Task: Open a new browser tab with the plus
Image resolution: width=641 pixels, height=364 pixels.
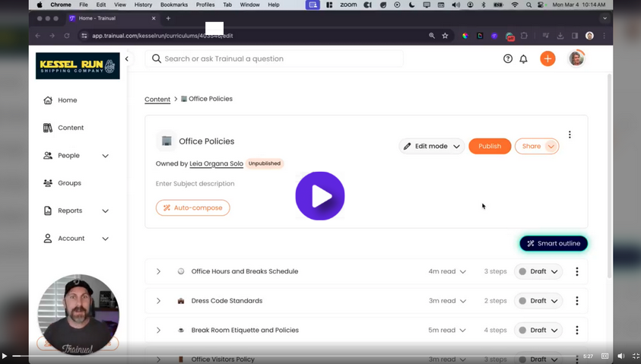Action: click(x=168, y=18)
